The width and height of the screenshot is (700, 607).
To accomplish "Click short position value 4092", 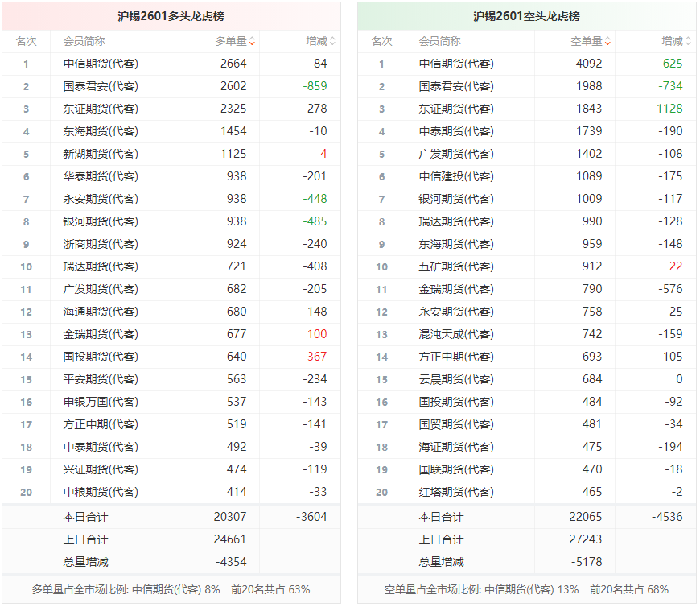I will [x=589, y=64].
